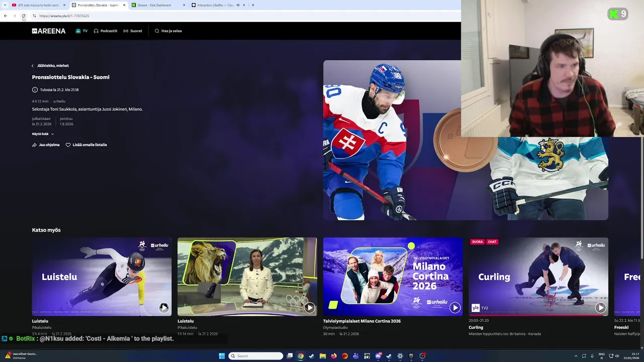
Task: Open the Settings gear taskbar icon
Action: pos(400,356)
